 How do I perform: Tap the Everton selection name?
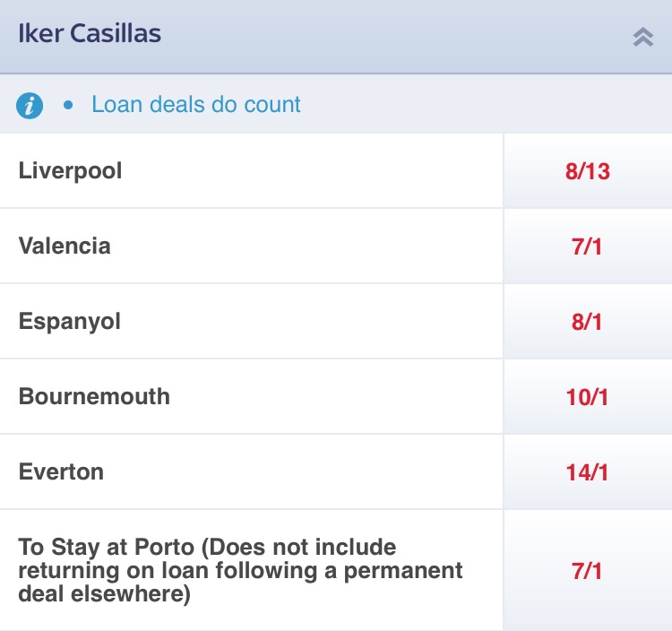pyautogui.click(x=61, y=472)
